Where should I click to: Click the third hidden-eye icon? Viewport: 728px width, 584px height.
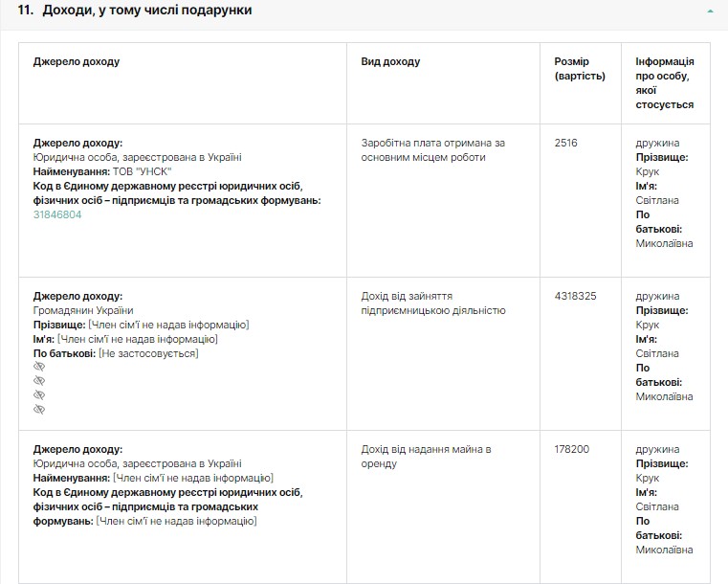coord(39,395)
